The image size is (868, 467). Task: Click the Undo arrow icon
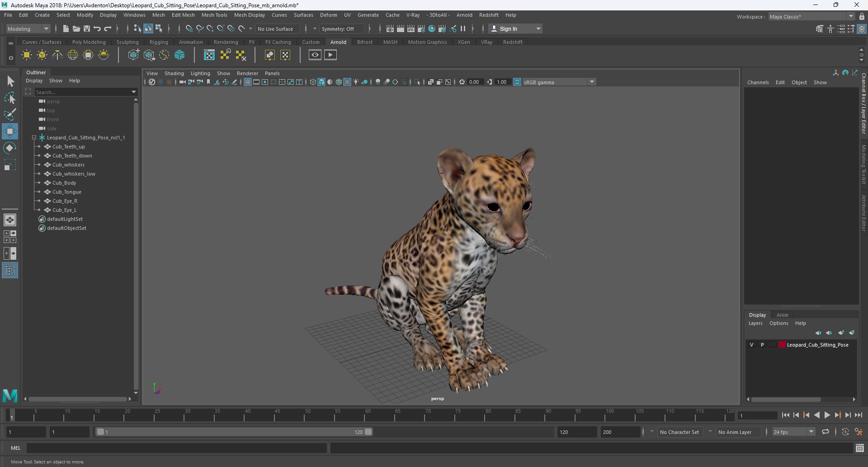(97, 29)
